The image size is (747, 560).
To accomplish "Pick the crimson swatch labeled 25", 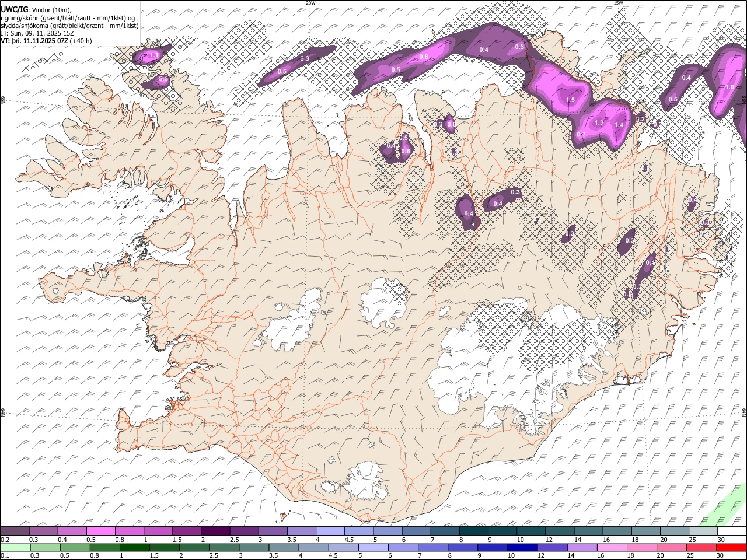I will [701, 547].
